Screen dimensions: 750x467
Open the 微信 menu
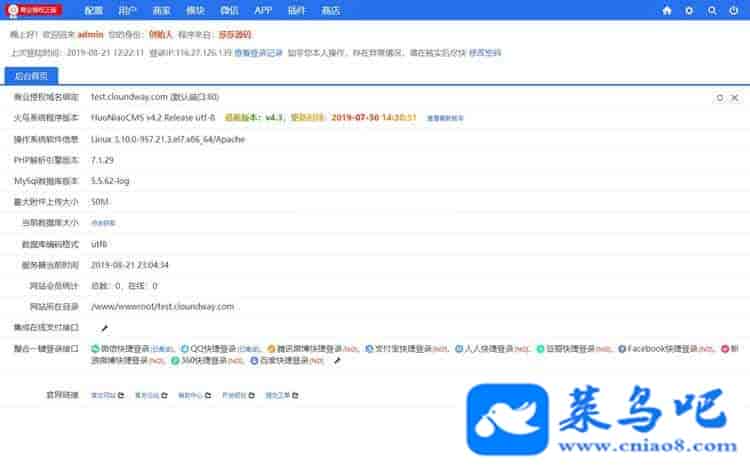[229, 11]
